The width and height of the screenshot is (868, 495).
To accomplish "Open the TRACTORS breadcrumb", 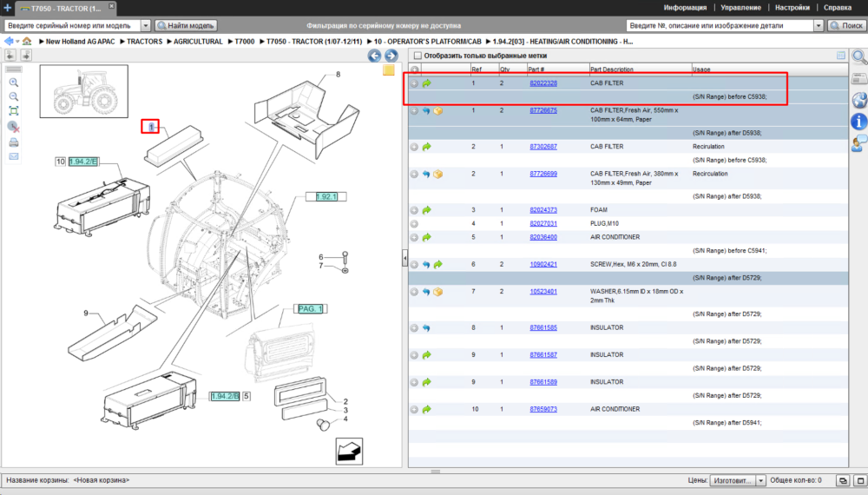I will [x=144, y=42].
